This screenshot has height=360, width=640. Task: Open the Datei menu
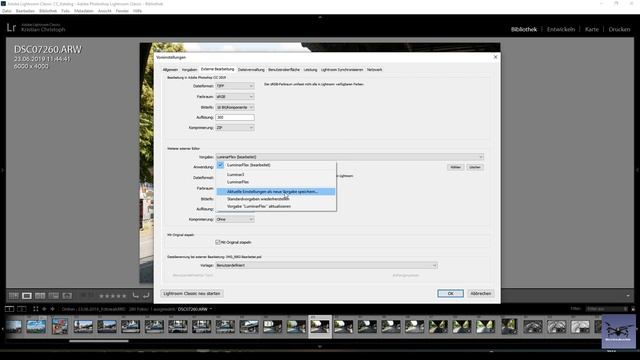[7, 11]
